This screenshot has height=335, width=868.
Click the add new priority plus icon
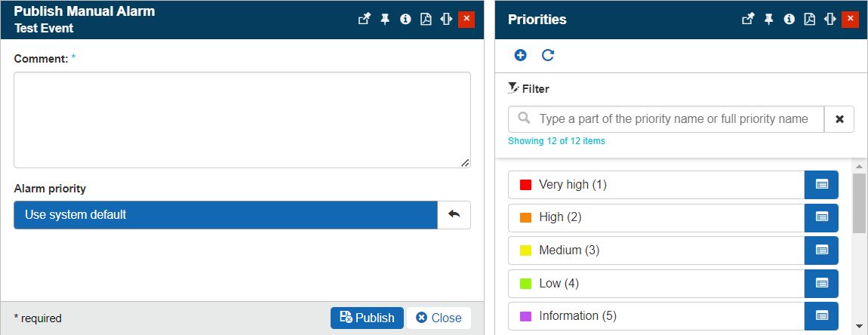[x=520, y=55]
